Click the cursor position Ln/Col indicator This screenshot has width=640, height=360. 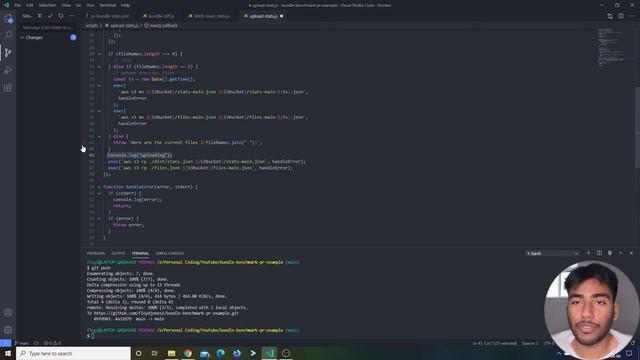click(x=494, y=343)
